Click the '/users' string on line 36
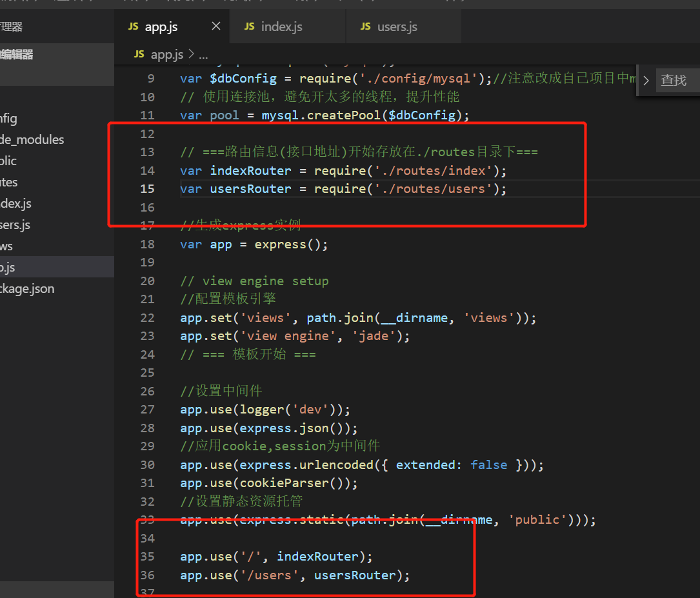 (269, 575)
